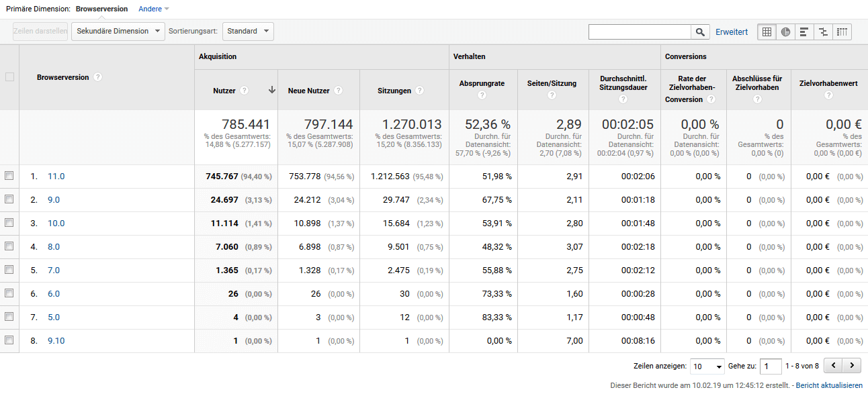Click help icon next to Nutzer

pyautogui.click(x=244, y=91)
